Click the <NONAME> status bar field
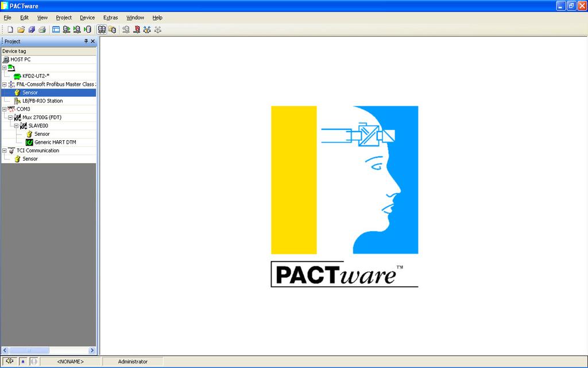Screen dimensions: 588x368 [x=71, y=361]
